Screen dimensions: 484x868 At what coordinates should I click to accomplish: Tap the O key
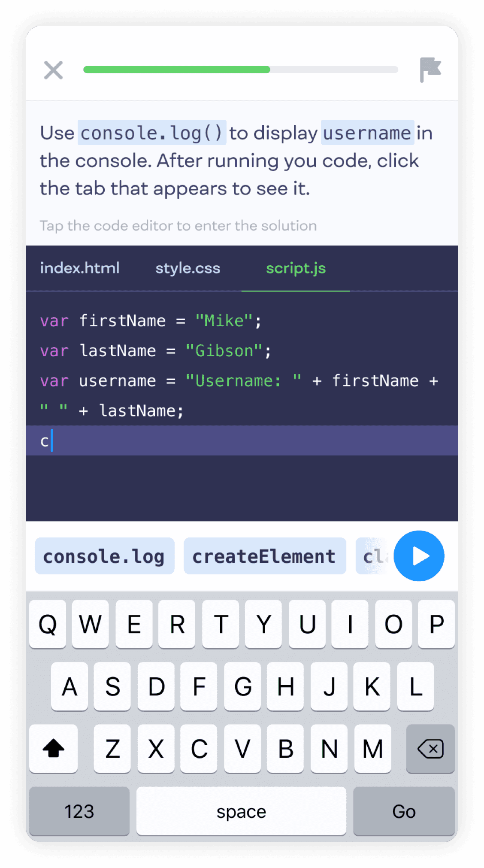(x=393, y=624)
